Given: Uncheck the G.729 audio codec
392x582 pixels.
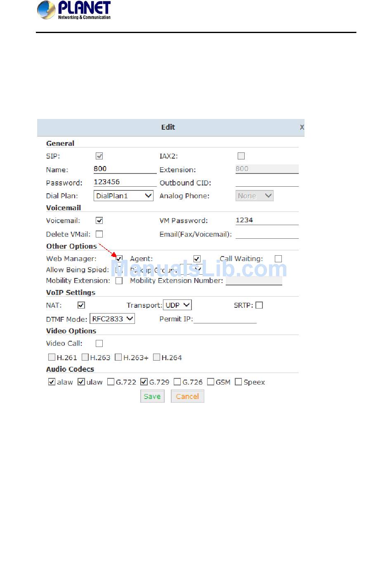Looking at the screenshot, I should pyautogui.click(x=144, y=382).
